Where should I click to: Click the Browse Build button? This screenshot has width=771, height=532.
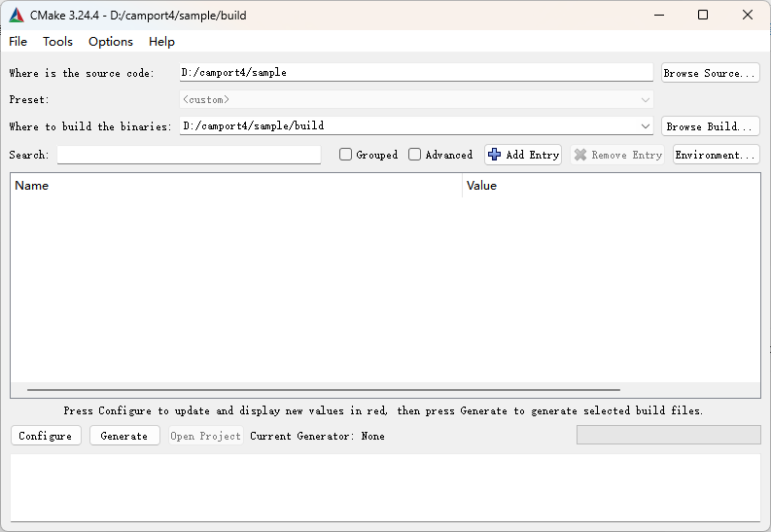pos(710,126)
